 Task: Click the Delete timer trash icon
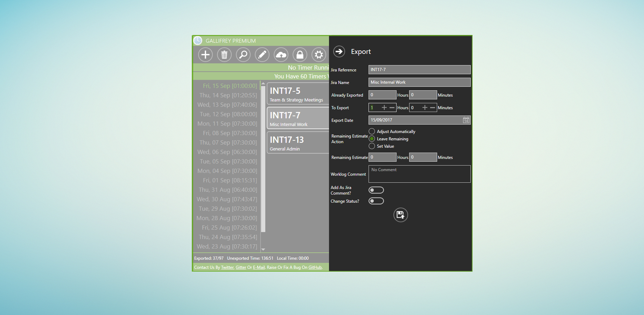point(224,55)
